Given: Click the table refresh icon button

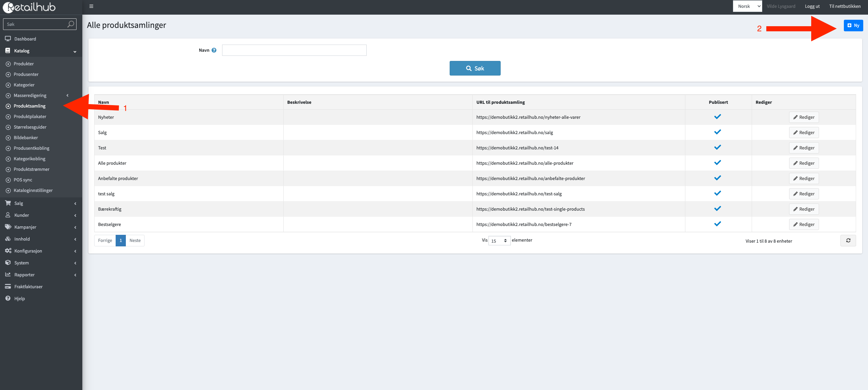Looking at the screenshot, I should [848, 241].
